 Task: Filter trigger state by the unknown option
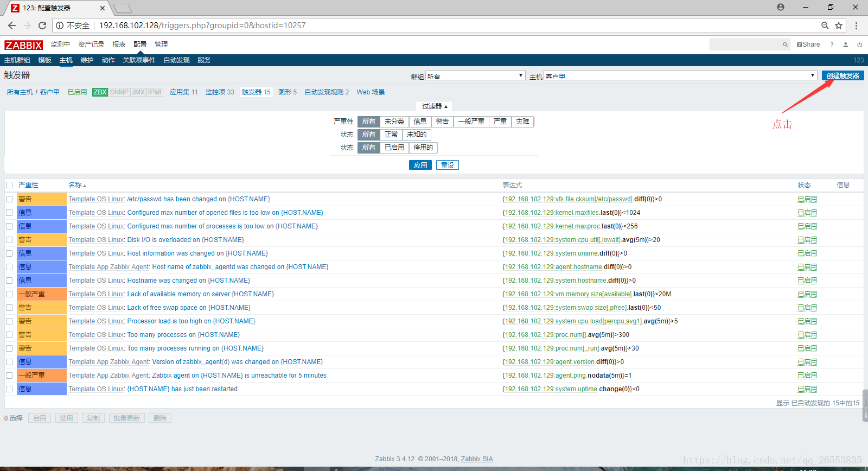point(417,135)
